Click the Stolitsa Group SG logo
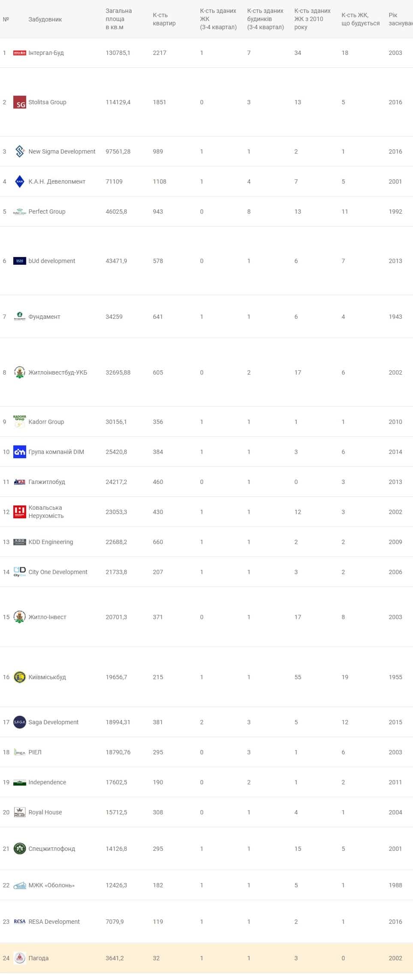This screenshot has height=980, width=413. pos(20,102)
